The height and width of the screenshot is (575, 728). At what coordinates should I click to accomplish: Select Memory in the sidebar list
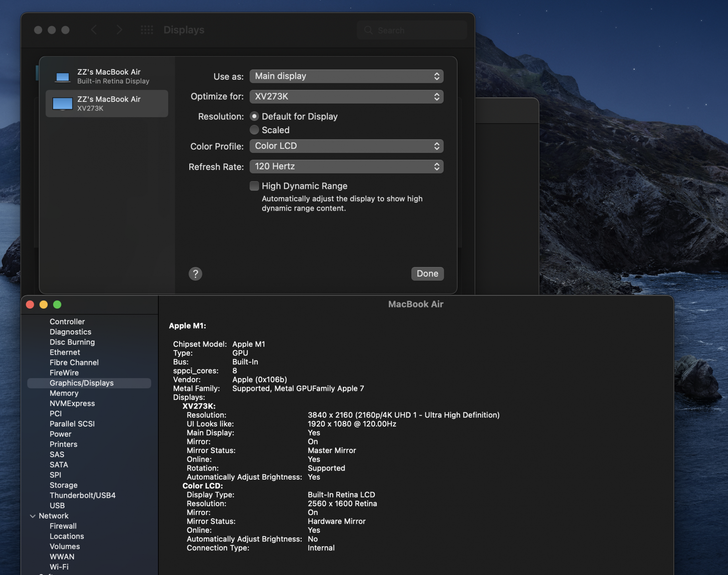(64, 393)
